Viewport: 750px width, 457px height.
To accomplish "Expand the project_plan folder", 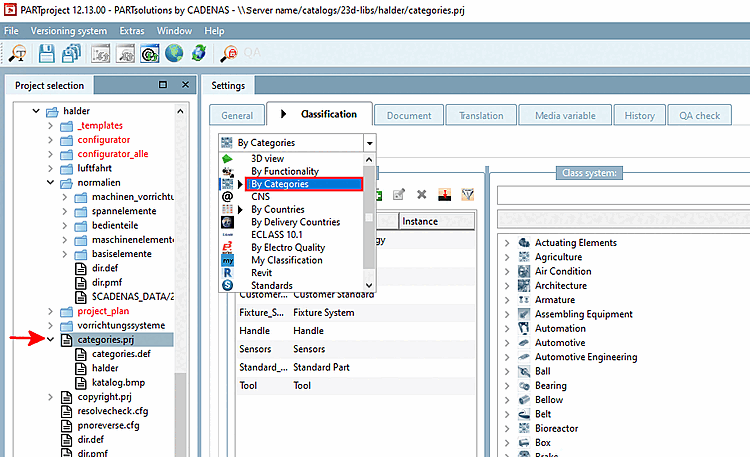I will [50, 311].
